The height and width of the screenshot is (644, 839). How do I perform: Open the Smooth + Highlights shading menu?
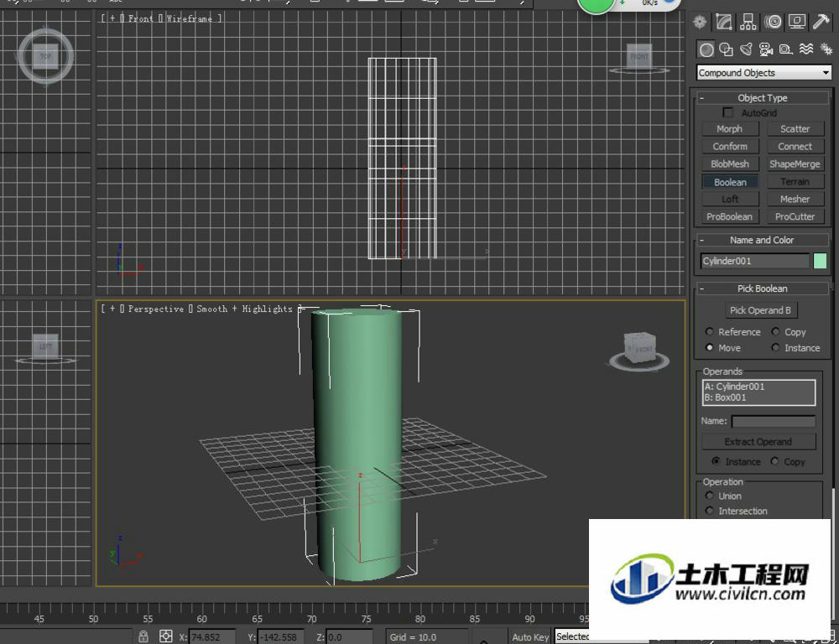tap(244, 309)
